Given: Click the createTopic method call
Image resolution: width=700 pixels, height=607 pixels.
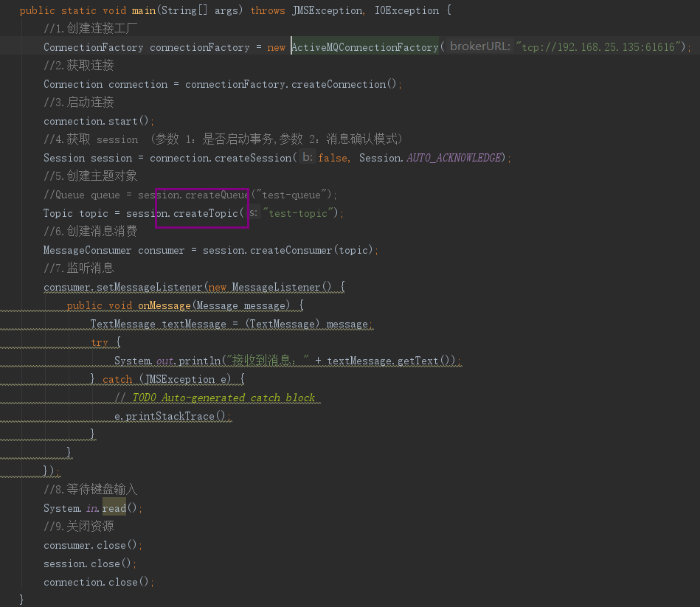Looking at the screenshot, I should (206, 213).
